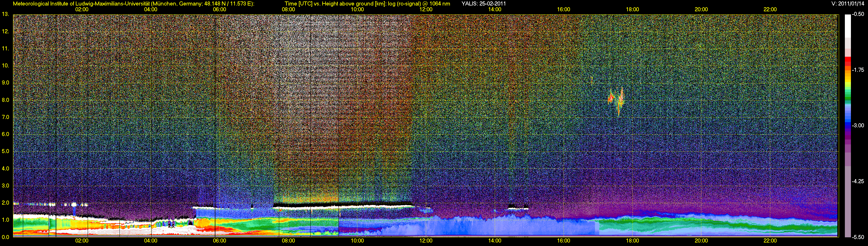868x246 pixels.
Task: Click the height label '1.0' on axis
Action: pyautogui.click(x=5, y=220)
